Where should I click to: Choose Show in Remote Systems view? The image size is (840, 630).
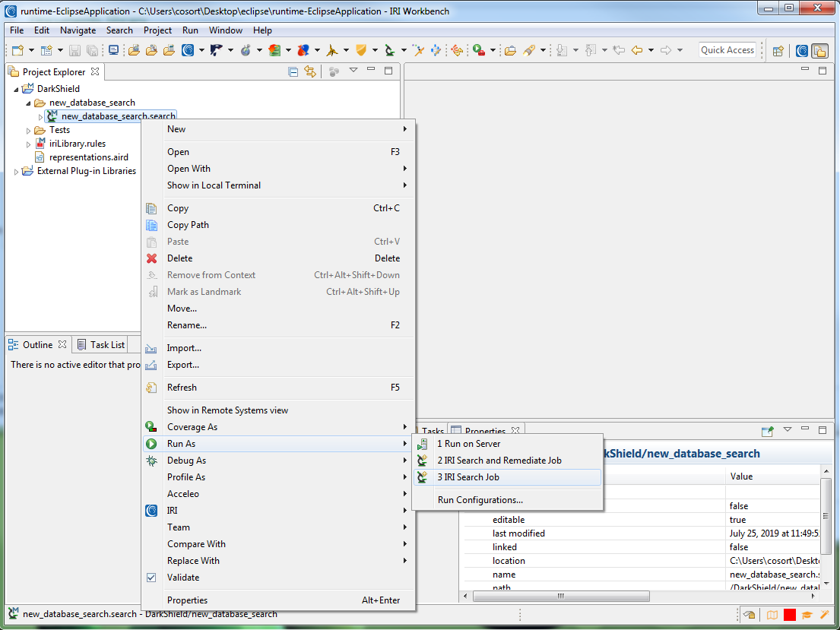[x=277, y=410]
